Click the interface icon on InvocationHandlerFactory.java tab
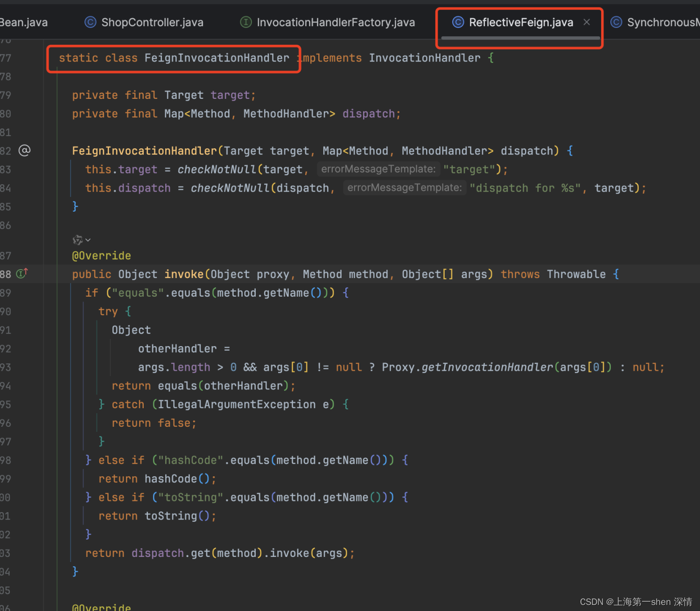This screenshot has height=611, width=700. coord(246,22)
